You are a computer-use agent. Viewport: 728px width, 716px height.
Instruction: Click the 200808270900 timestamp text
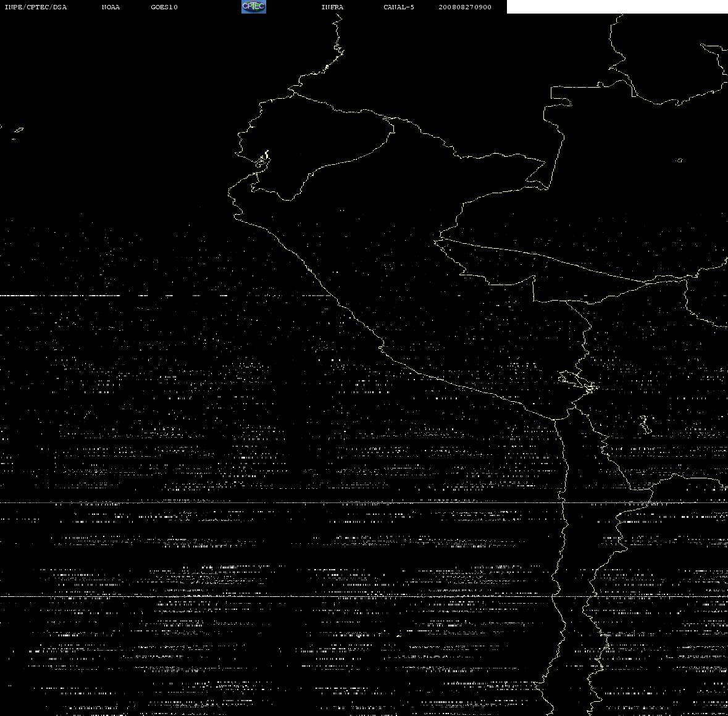tap(465, 7)
